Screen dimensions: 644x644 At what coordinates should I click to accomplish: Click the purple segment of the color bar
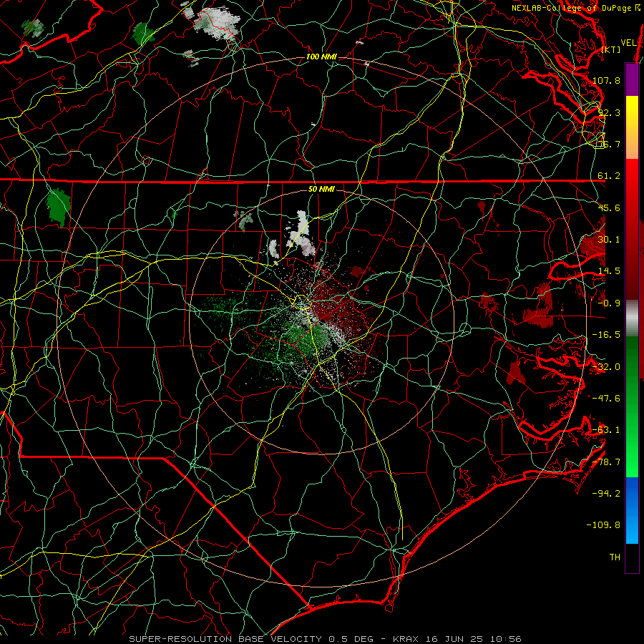pyautogui.click(x=632, y=79)
